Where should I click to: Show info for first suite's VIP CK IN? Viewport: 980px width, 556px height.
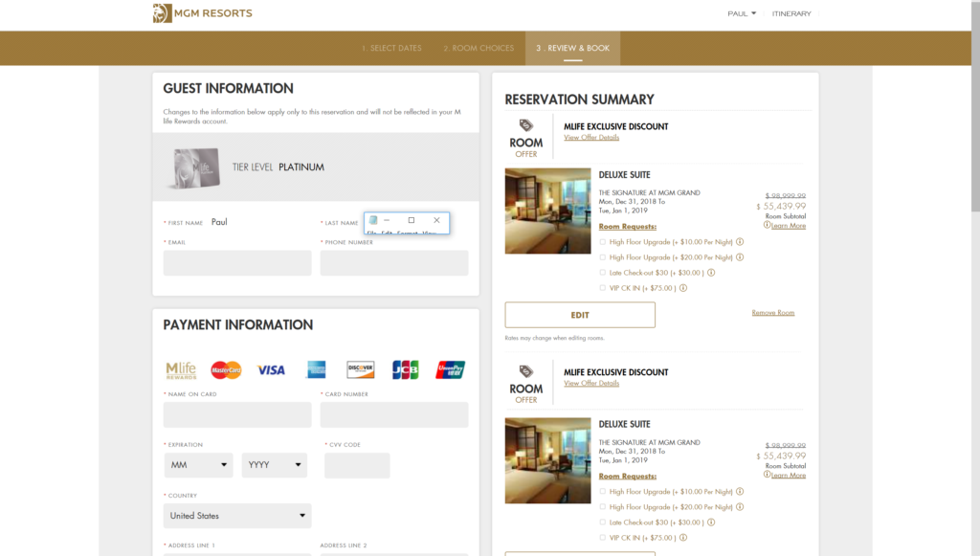point(683,288)
